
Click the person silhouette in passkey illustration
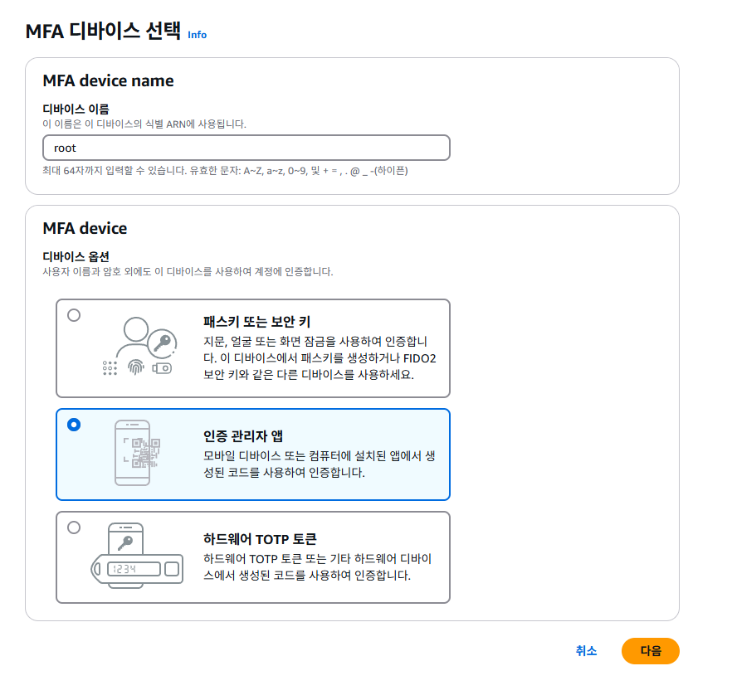pos(136,329)
